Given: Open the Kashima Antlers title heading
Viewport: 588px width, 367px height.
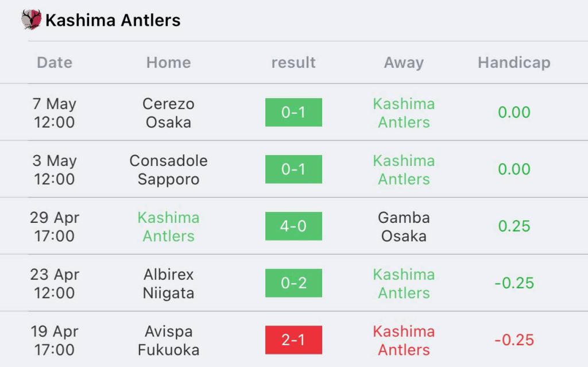Looking at the screenshot, I should point(113,20).
